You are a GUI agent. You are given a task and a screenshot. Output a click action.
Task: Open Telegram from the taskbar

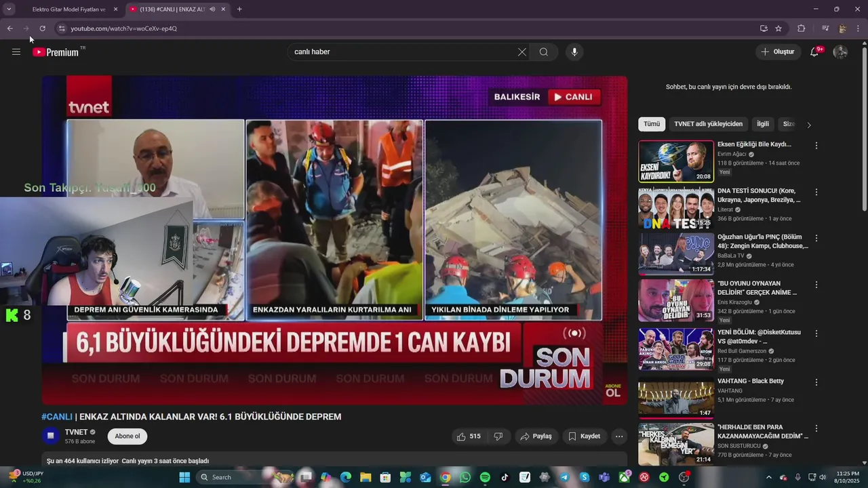tap(564, 477)
